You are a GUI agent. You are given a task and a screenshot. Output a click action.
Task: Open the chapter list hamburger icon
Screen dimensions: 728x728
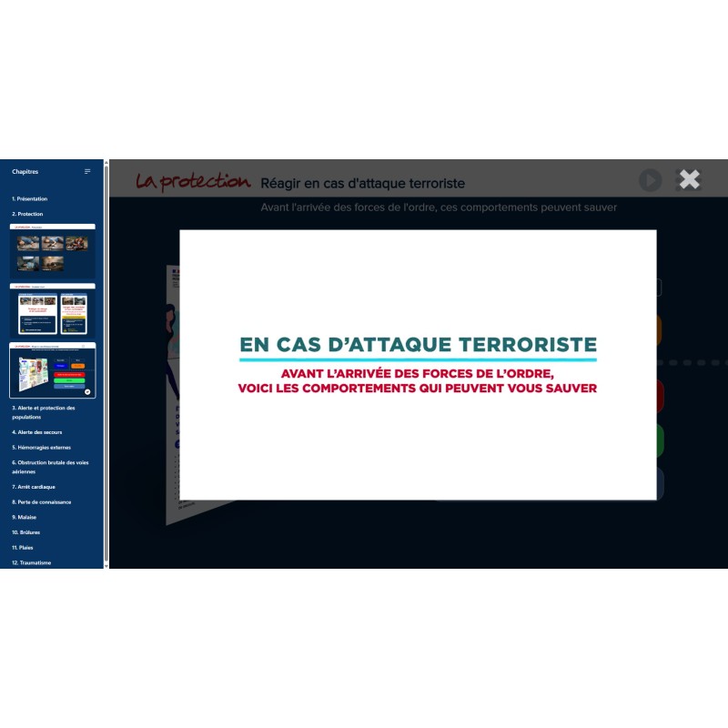click(87, 171)
